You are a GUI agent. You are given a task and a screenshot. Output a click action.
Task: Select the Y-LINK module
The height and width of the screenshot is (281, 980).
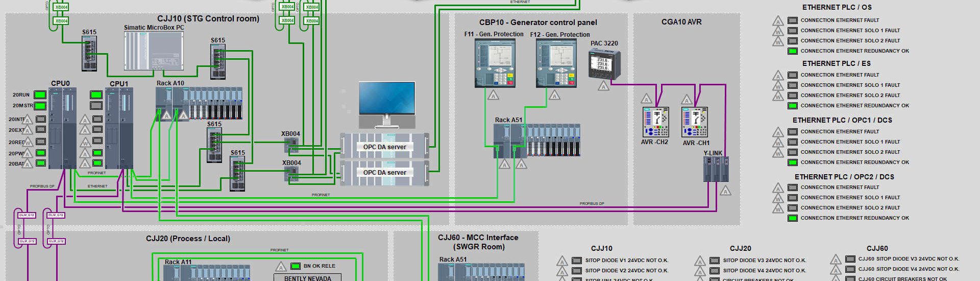click(716, 169)
